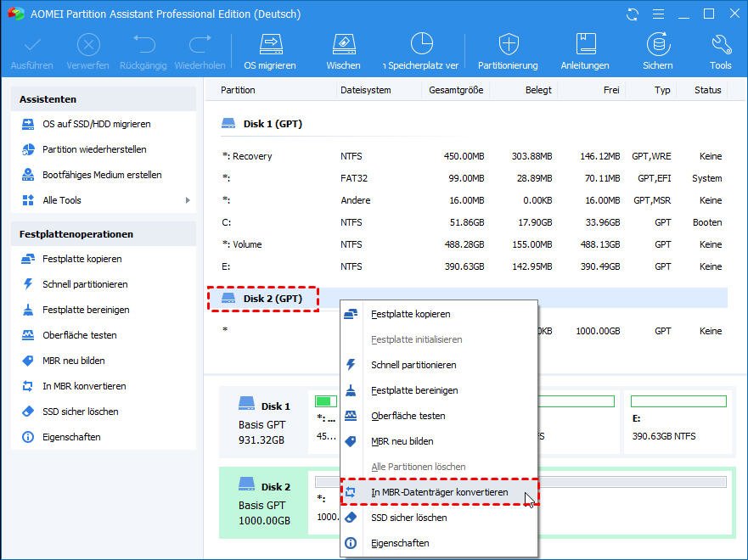Viewport: 748px width, 560px height.
Task: Click the Gesamtgröße column header
Action: pyautogui.click(x=455, y=90)
